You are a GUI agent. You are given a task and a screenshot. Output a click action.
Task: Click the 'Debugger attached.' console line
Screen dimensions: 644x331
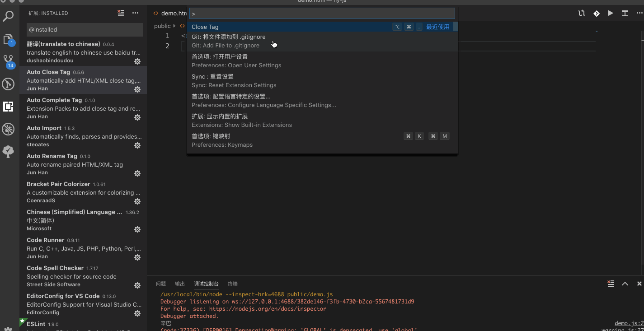pyautogui.click(x=189, y=316)
